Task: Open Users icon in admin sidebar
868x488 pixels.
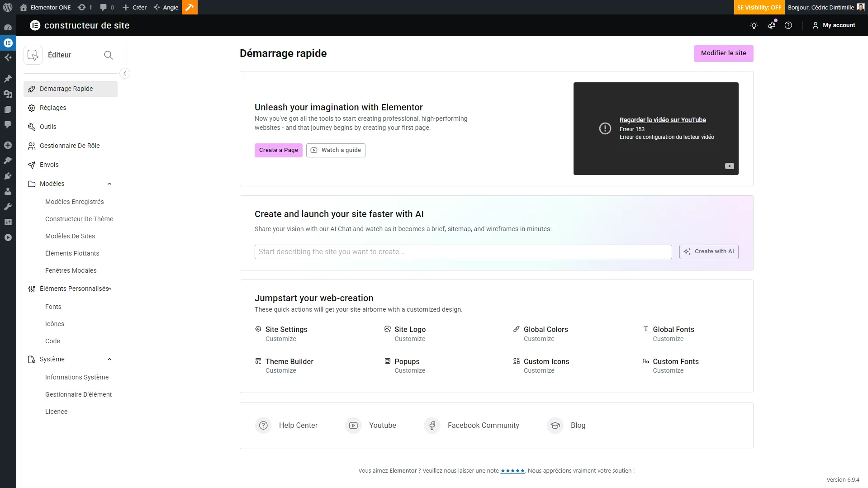Action: pos(8,191)
